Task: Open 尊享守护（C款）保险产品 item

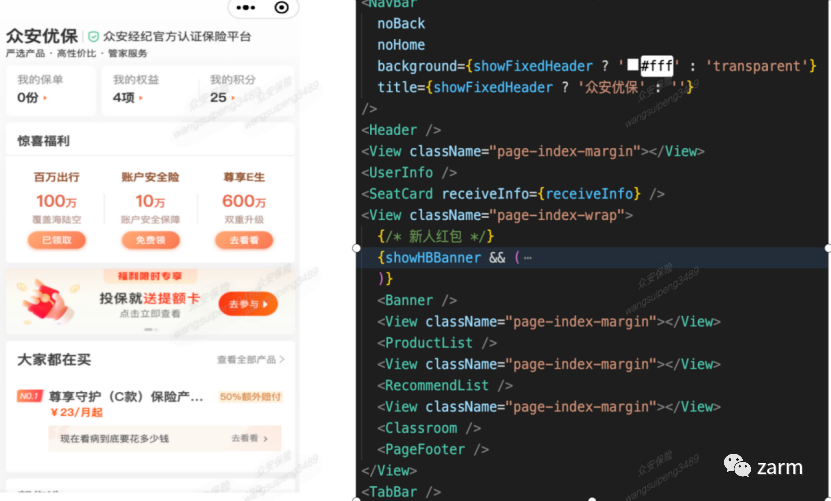Action: click(126, 397)
